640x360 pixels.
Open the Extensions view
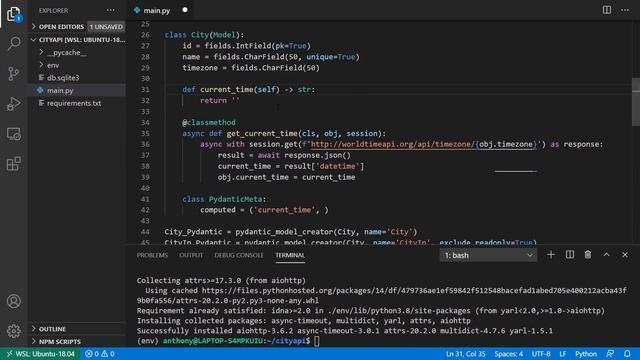[13, 164]
